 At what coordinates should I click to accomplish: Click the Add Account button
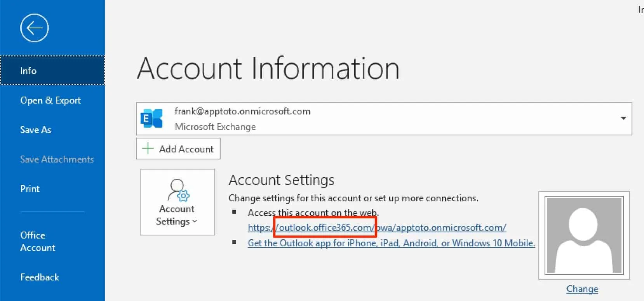(178, 149)
